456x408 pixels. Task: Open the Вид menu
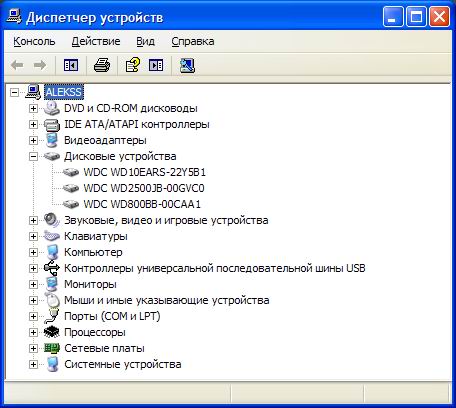(x=146, y=41)
